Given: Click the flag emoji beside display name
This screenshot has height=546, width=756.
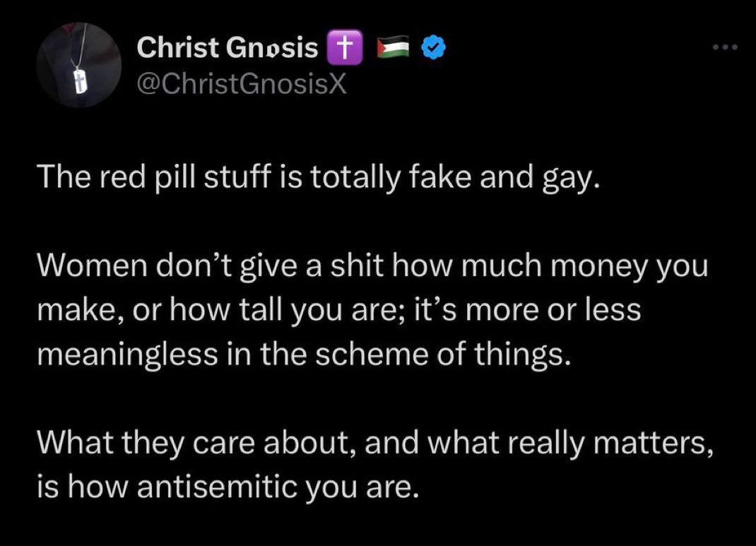Looking at the screenshot, I should tap(392, 47).
